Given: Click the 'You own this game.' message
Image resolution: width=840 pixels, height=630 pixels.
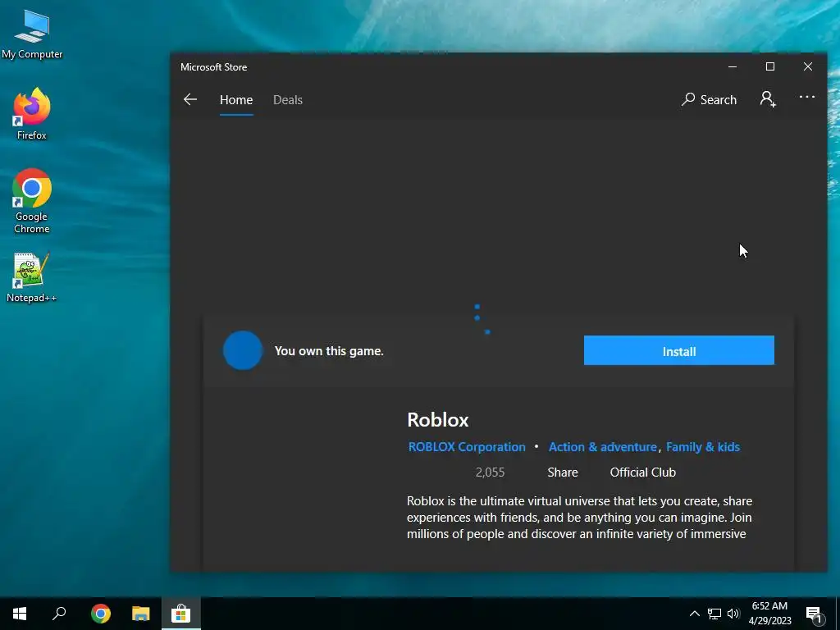Looking at the screenshot, I should point(329,351).
